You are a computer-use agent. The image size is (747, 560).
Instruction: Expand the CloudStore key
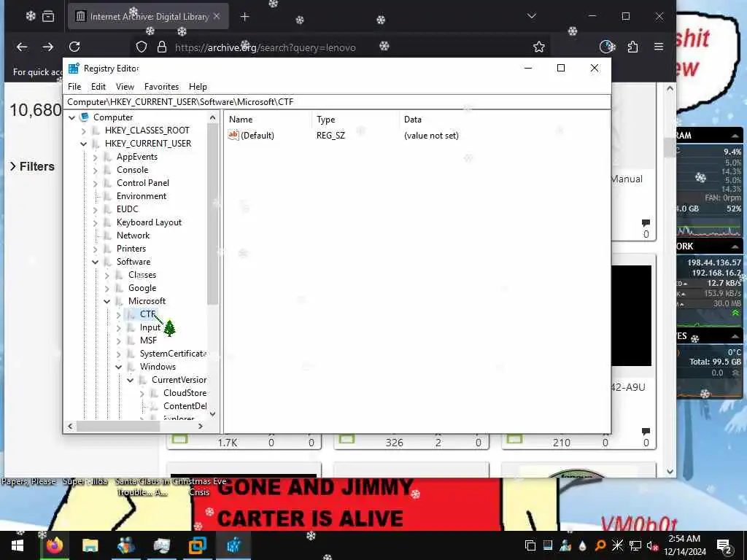point(142,394)
